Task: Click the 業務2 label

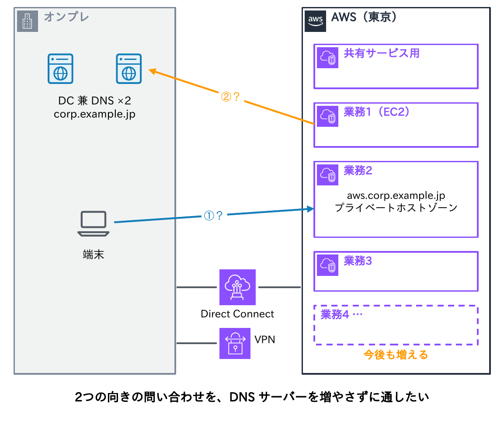Action: pyautogui.click(x=358, y=171)
